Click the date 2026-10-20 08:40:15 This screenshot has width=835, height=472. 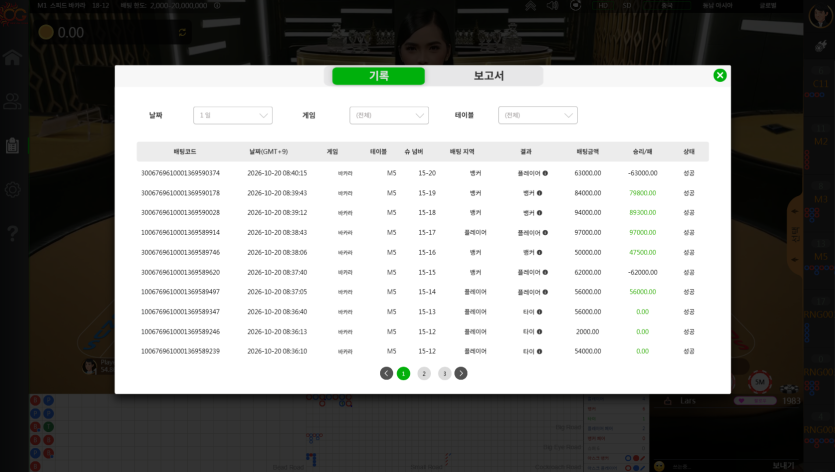coord(277,173)
